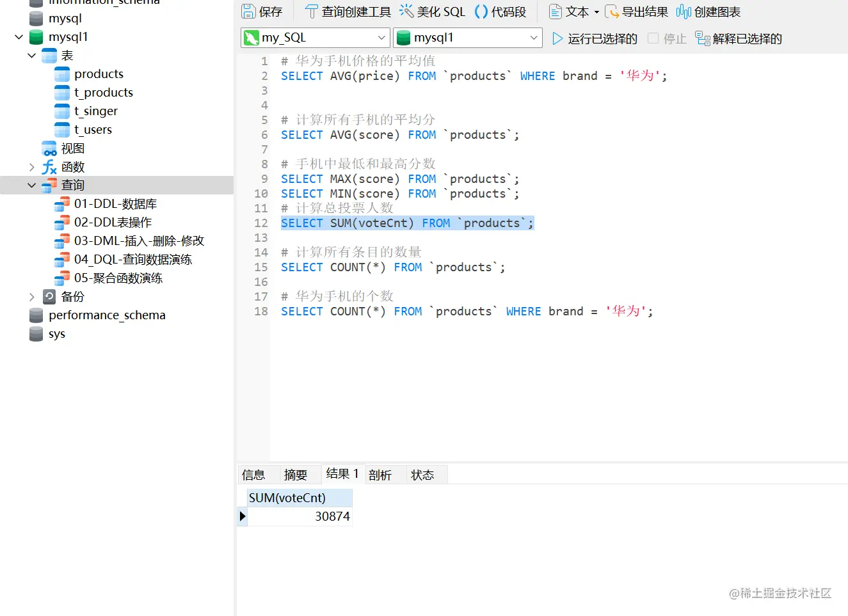The width and height of the screenshot is (848, 616).
Task: Click the 02-DDL表操作 query file icon
Action: pyautogui.click(x=62, y=223)
